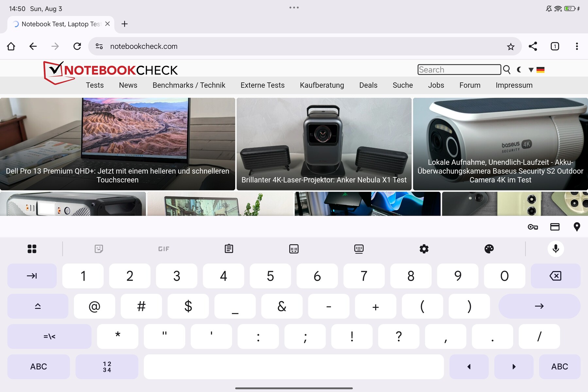
Task: Go back with the back arrow
Action: click(33, 46)
